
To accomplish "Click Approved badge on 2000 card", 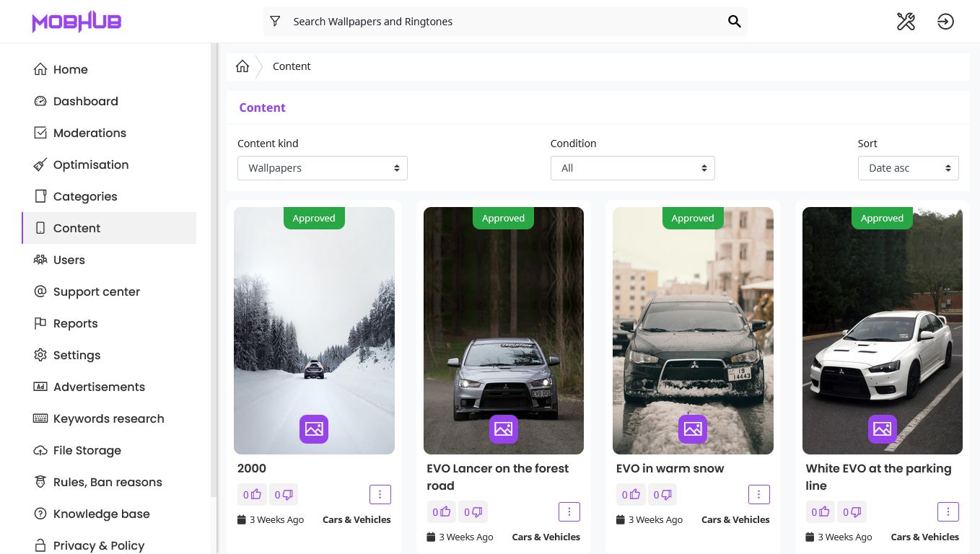I will coord(314,218).
